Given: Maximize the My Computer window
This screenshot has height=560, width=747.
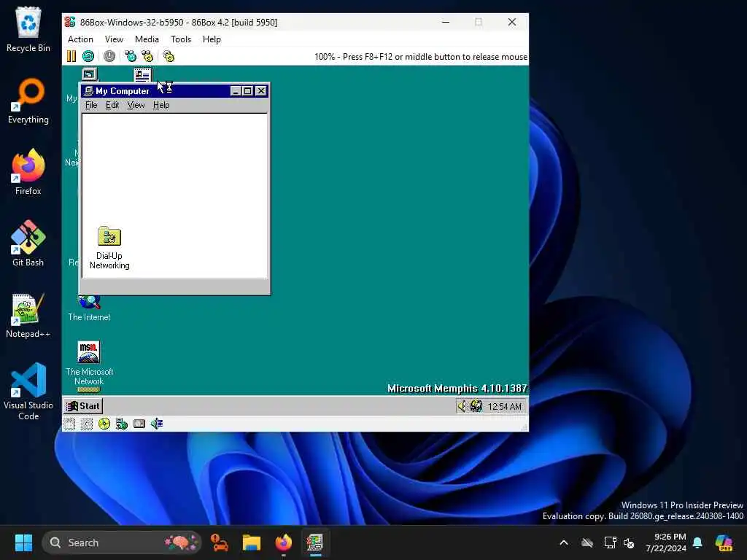Looking at the screenshot, I should (x=248, y=90).
